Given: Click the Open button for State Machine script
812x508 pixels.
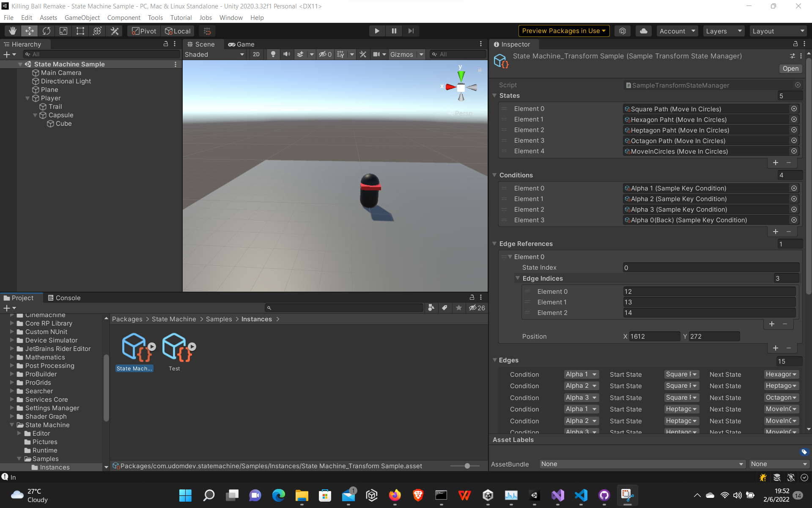Looking at the screenshot, I should click(x=790, y=68).
